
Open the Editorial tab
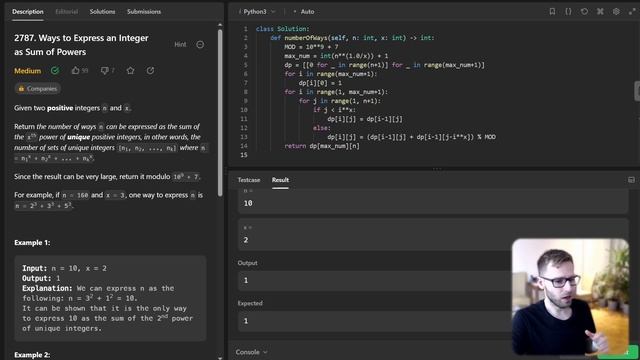pos(67,11)
